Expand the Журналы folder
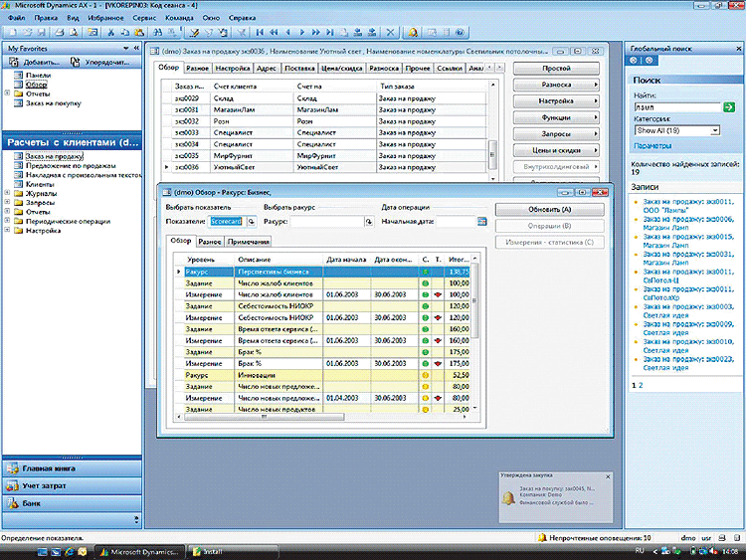Screen dimensions: 746x560 7,193
